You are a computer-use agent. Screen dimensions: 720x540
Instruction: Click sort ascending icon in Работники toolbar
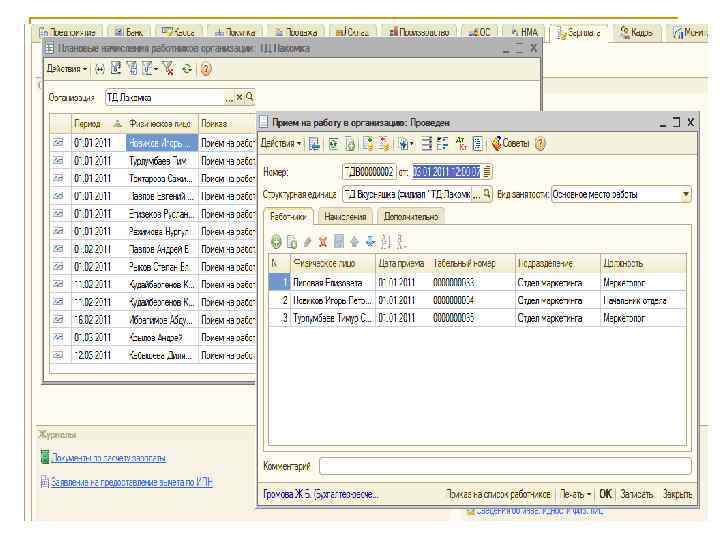[386, 241]
